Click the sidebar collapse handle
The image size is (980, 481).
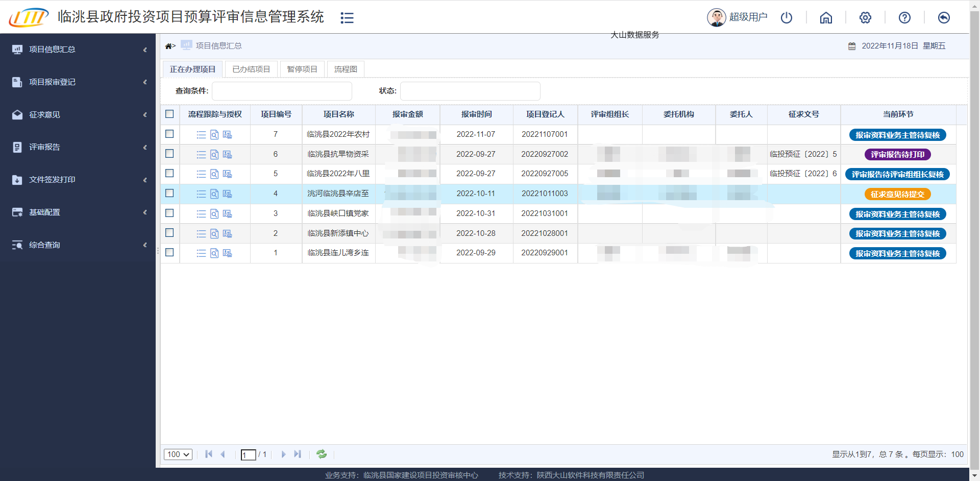point(158,251)
